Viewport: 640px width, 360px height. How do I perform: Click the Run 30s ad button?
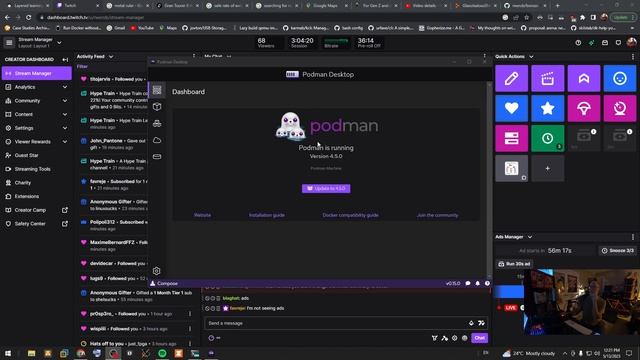point(514,264)
